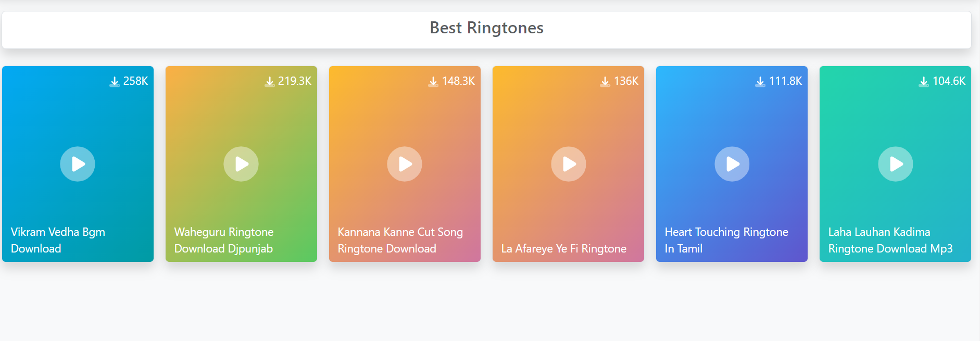Play Heart Touching Ringtone In Tamil

732,164
